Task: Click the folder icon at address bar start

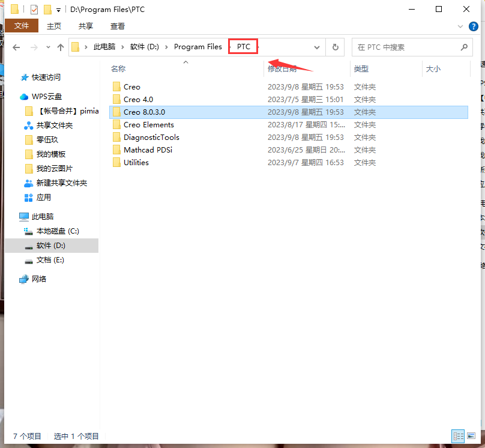Action: (75, 47)
